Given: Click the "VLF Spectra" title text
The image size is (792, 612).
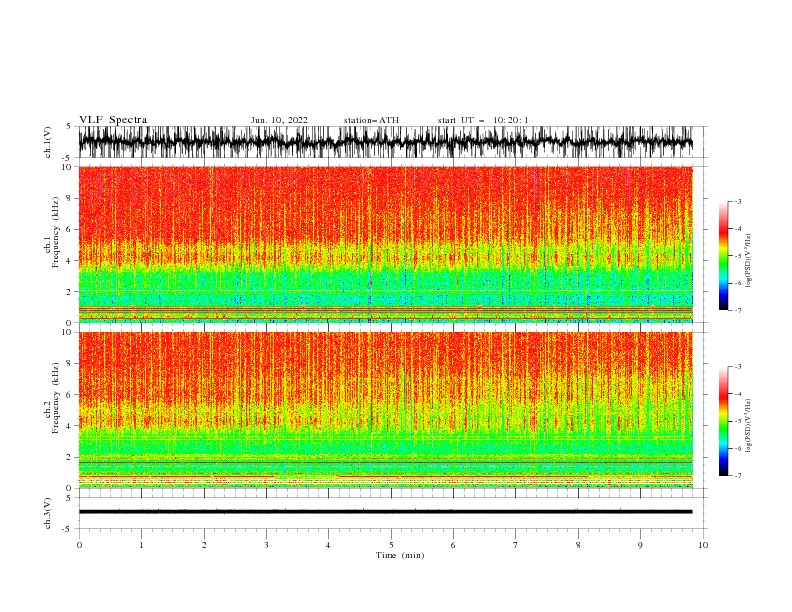Looking at the screenshot, I should [113, 120].
